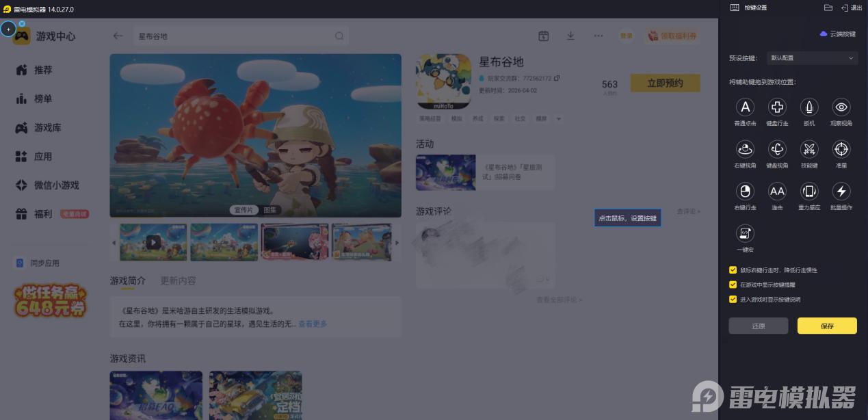The width and height of the screenshot is (868, 420).
Task: Toggle 进入游戏时显示按键说明 checkbox
Action: tap(733, 299)
